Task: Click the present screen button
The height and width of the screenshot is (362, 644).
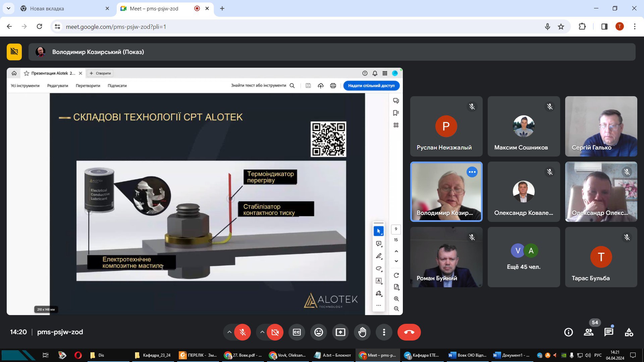Action: click(340, 332)
